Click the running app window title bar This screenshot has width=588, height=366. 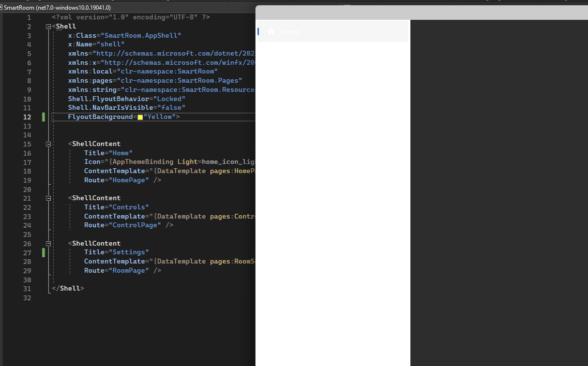click(421, 12)
